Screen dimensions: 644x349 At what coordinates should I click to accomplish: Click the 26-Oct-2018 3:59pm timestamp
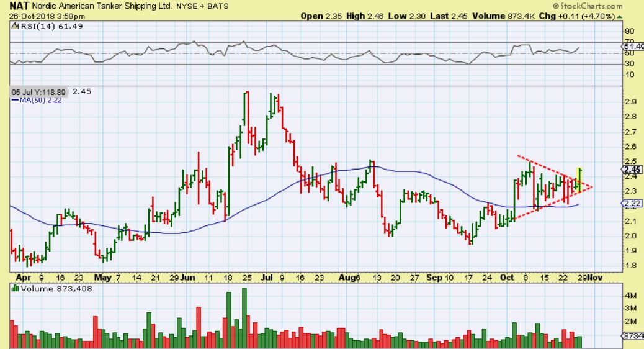47,16
